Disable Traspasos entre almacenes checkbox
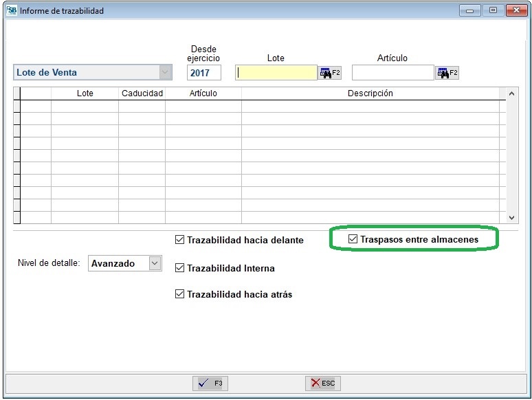Viewport: 532px width, 400px height. click(x=353, y=239)
